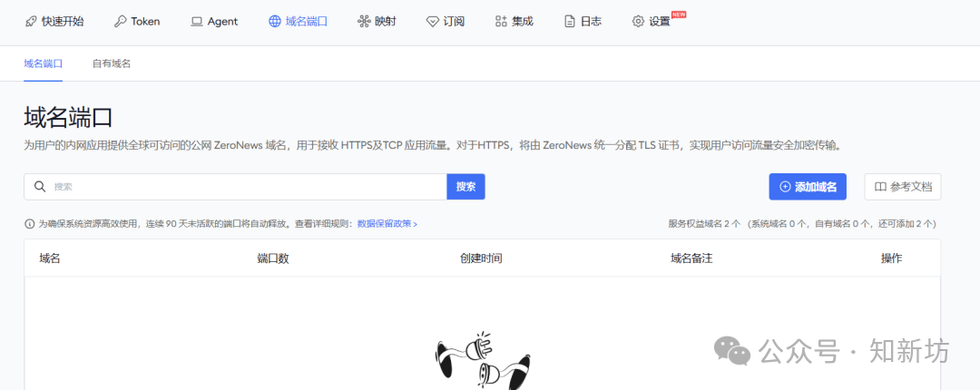Open the 参考文档 button
This screenshot has height=390, width=980.
(903, 187)
